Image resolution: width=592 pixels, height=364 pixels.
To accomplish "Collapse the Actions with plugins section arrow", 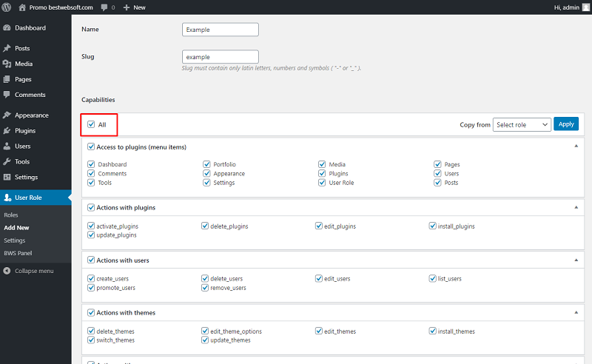I will click(576, 207).
